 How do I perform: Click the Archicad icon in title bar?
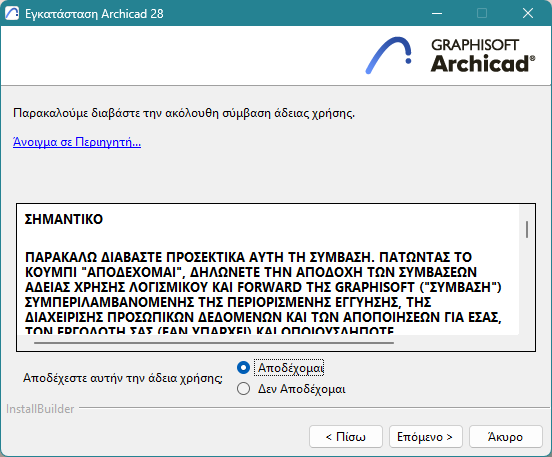[12, 14]
